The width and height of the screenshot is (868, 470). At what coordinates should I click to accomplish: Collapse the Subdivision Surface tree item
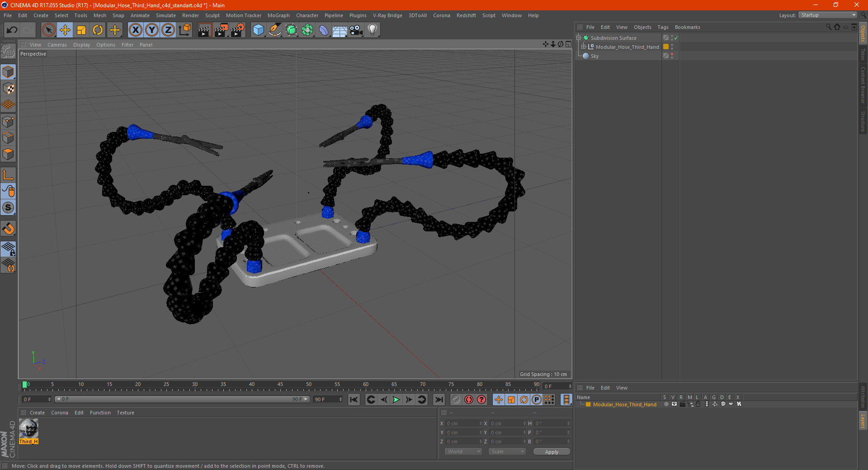pos(578,38)
